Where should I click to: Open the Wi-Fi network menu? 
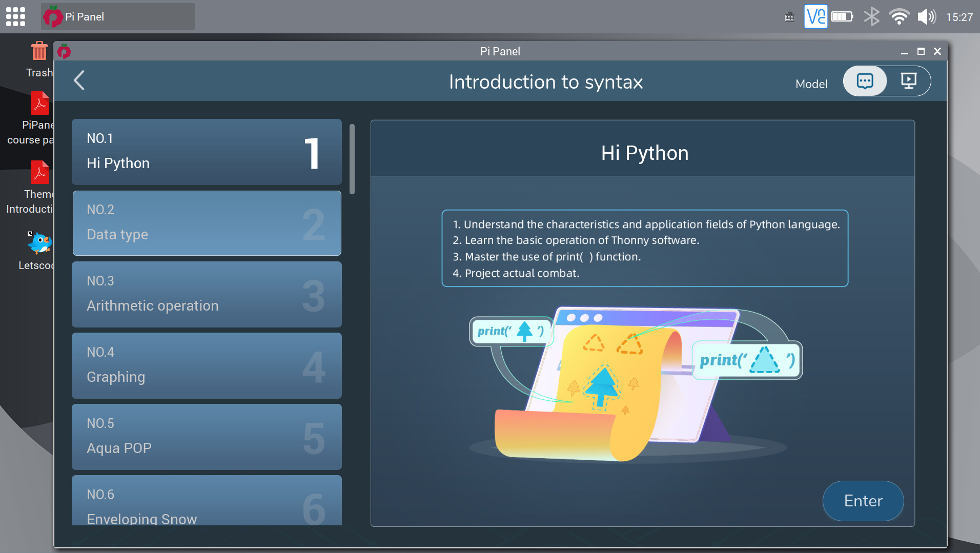(899, 16)
